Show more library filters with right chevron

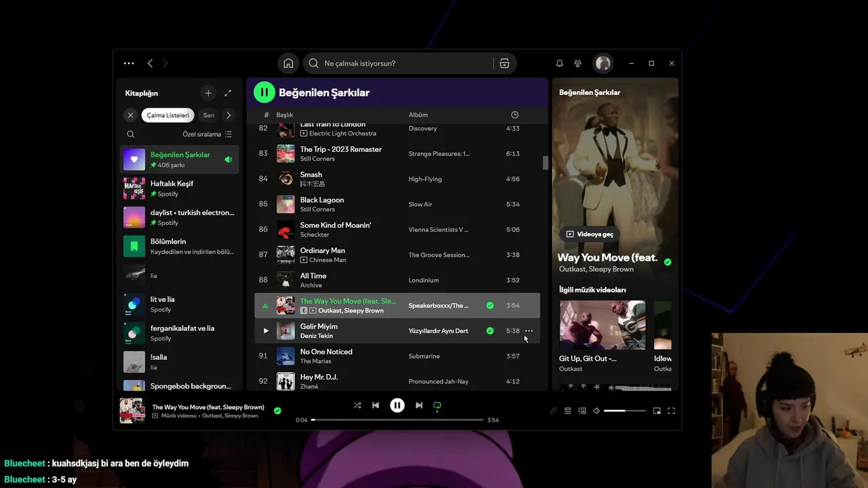(229, 115)
